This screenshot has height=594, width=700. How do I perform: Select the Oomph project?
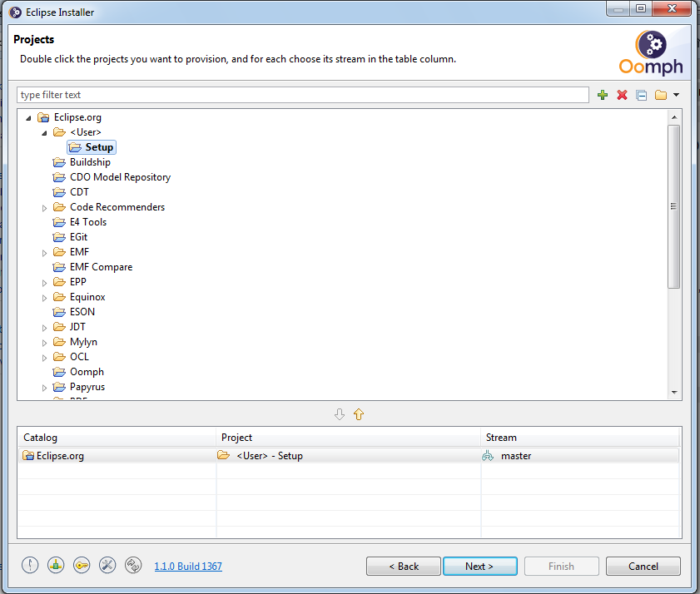(87, 372)
